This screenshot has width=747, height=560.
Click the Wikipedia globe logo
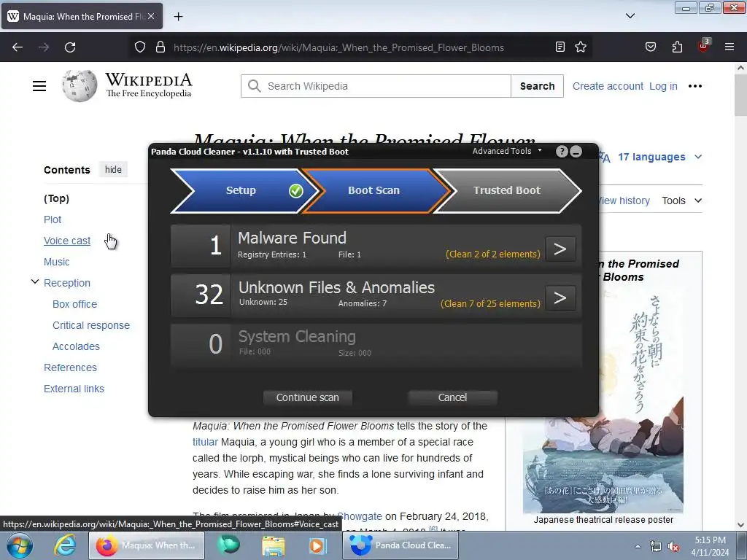tap(80, 86)
